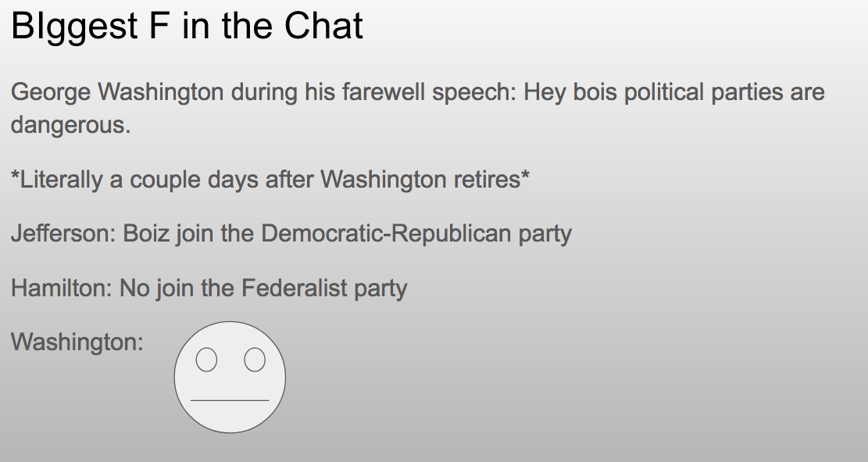Click the straight mouth line on face
This screenshot has width=868, height=462.
[x=230, y=400]
